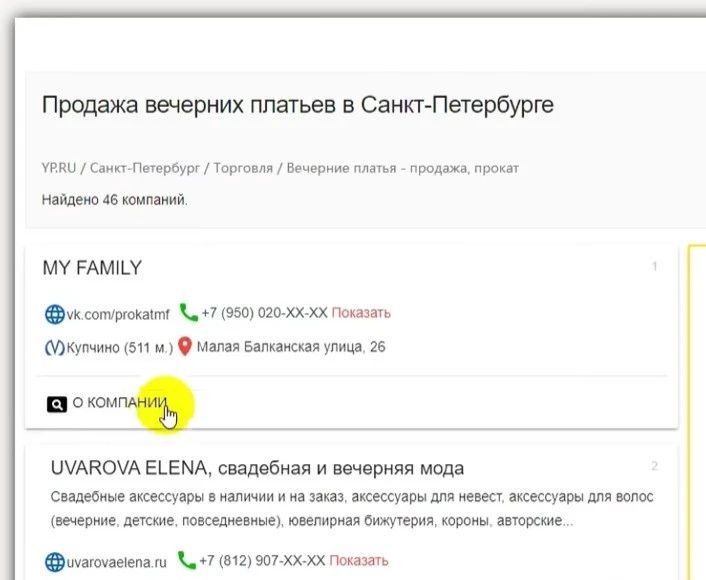Go to Вечерние платья - продажа, прокат breadcrumb
The image size is (706, 580).
(403, 168)
